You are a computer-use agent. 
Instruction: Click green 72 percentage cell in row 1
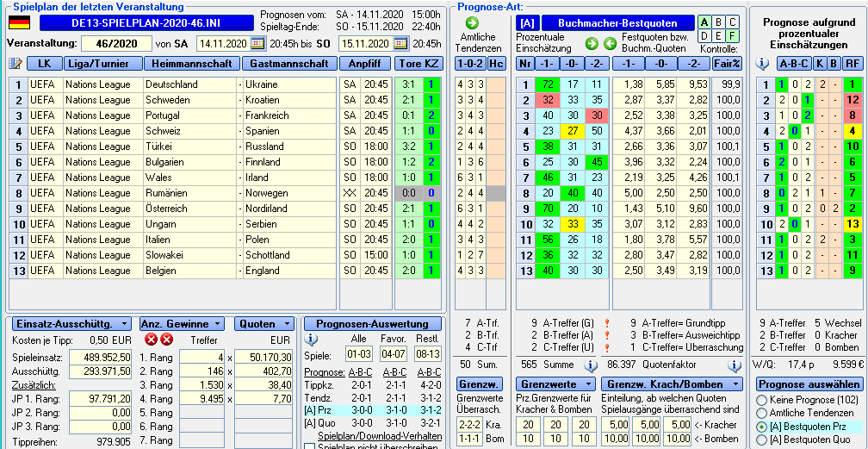[x=549, y=84]
